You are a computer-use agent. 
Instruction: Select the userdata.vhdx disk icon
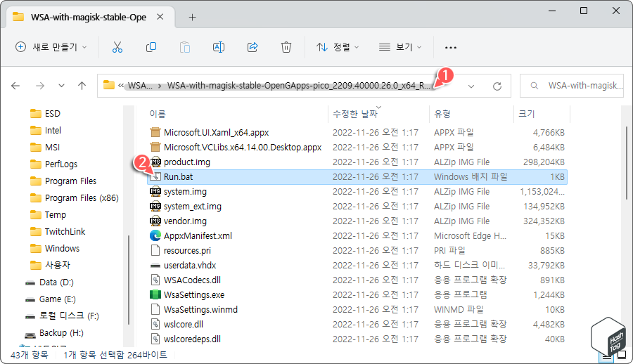155,266
